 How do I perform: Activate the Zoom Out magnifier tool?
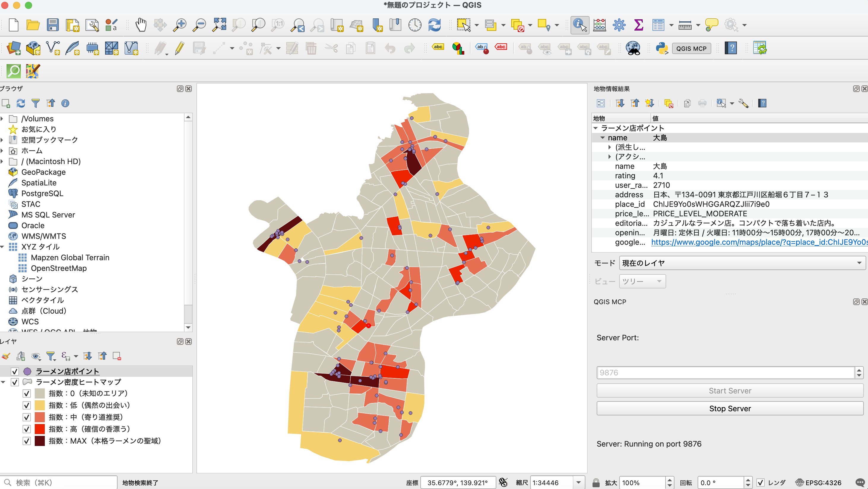click(x=199, y=25)
